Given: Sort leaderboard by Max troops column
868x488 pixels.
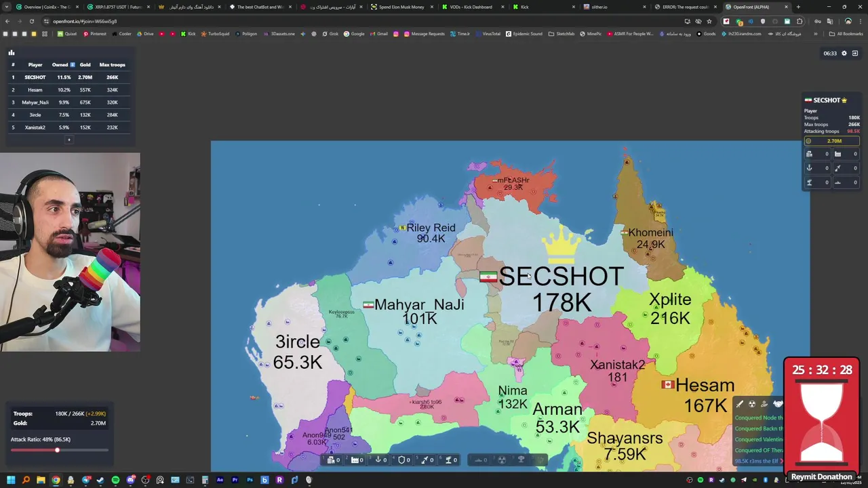Looking at the screenshot, I should pos(113,64).
